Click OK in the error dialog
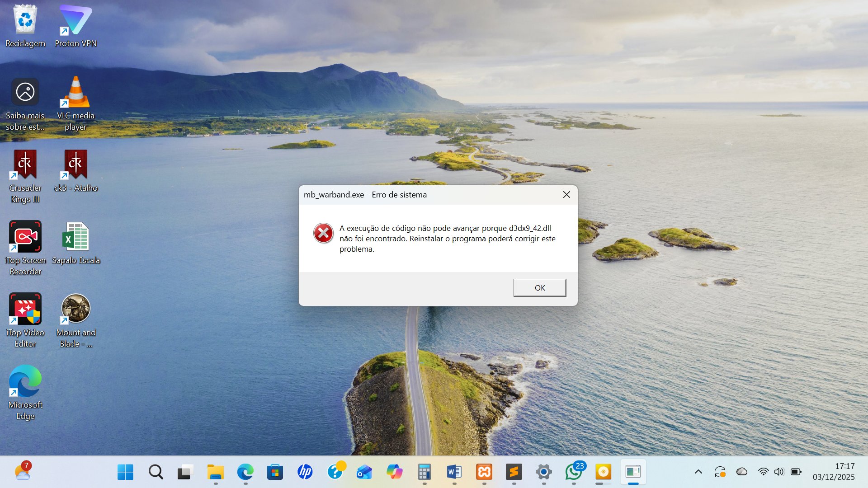The height and width of the screenshot is (488, 868). (x=539, y=288)
